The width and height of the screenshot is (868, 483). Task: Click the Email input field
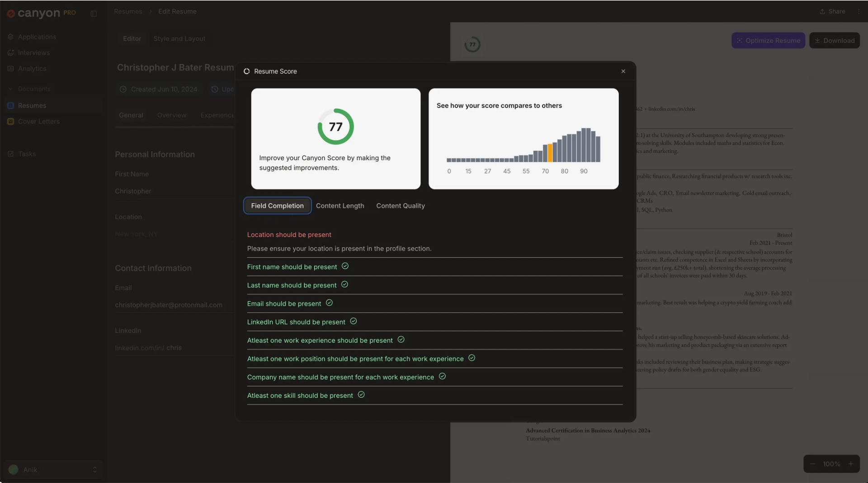coord(174,305)
